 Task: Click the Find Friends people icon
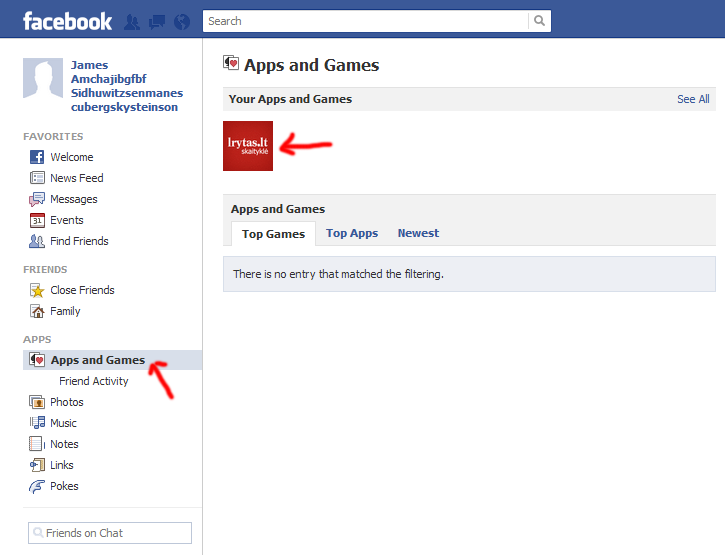click(37, 241)
